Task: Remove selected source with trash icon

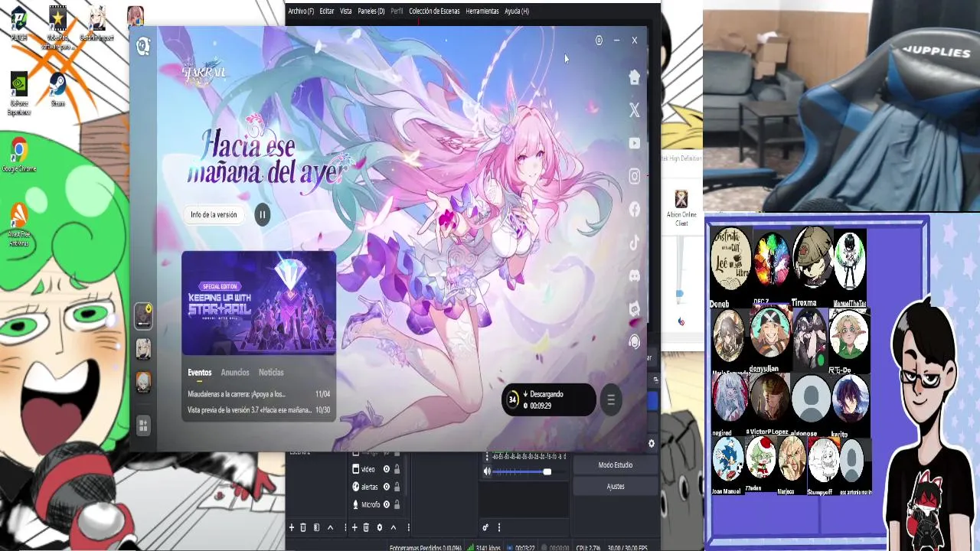Action: coord(366,527)
